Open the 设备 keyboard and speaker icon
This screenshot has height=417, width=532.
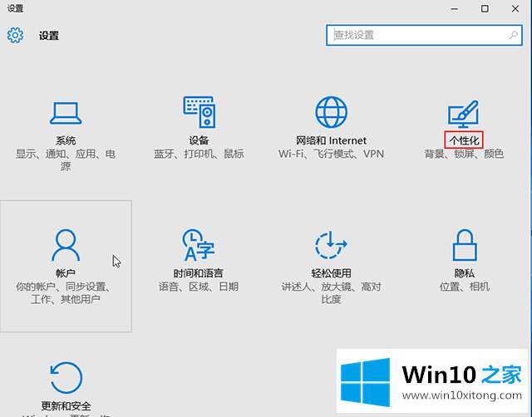pos(199,112)
